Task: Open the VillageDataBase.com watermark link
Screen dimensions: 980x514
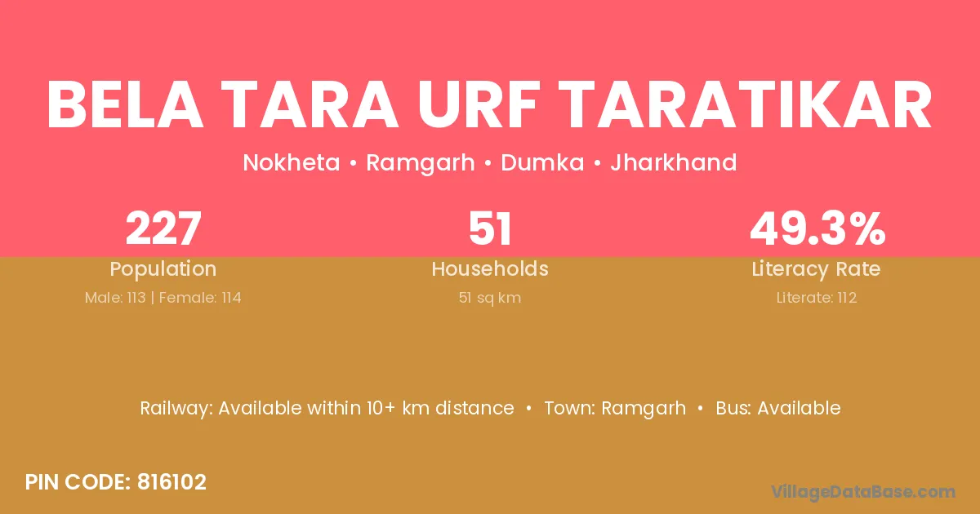Action: click(x=863, y=491)
